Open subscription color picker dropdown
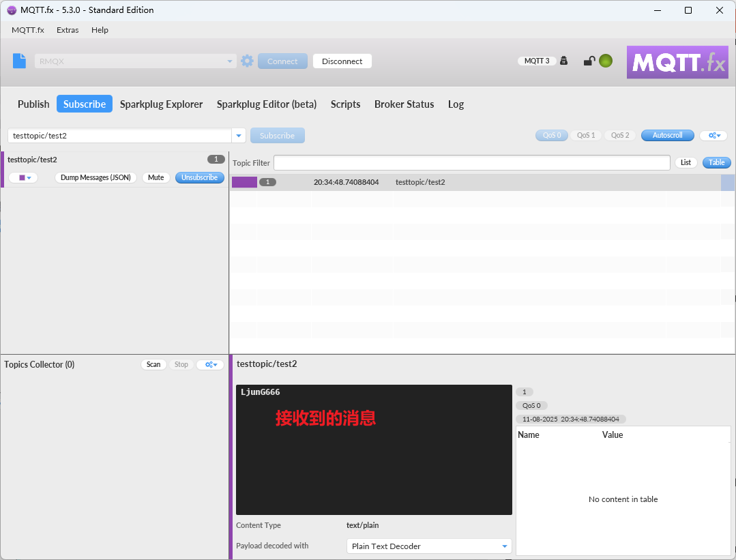 (23, 177)
